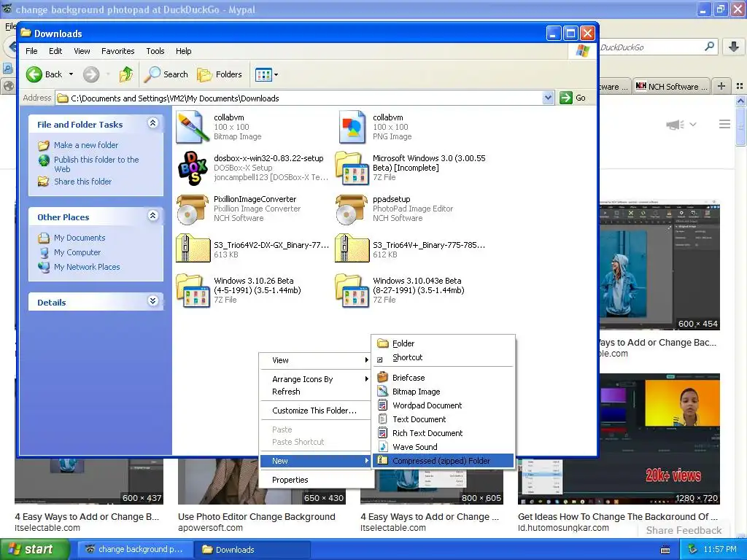Click the browser downloads arrow icon
The width and height of the screenshot is (747, 560).
734,47
